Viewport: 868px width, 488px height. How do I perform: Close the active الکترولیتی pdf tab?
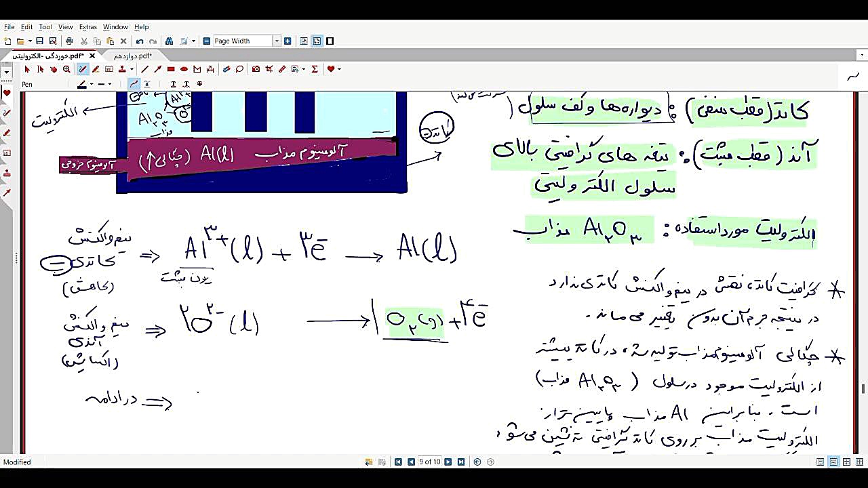93,56
